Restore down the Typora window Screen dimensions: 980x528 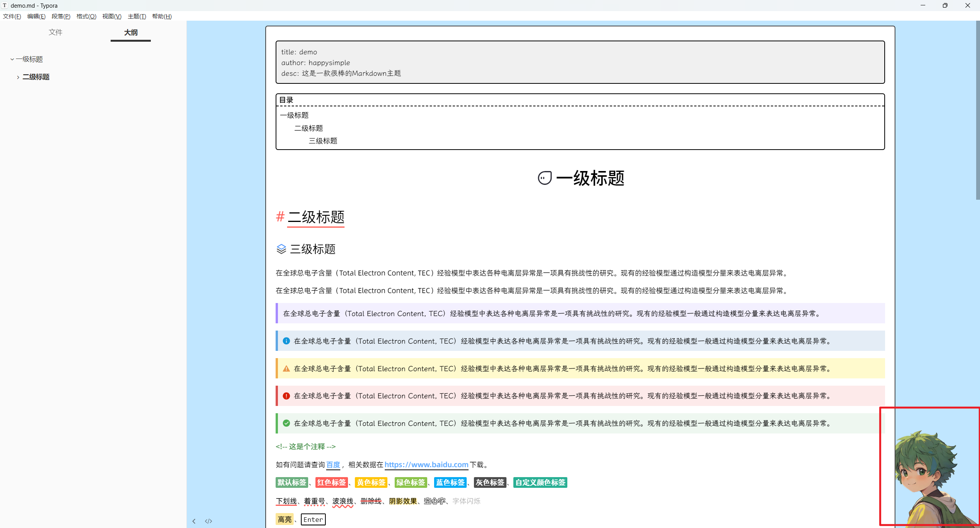(x=945, y=5)
